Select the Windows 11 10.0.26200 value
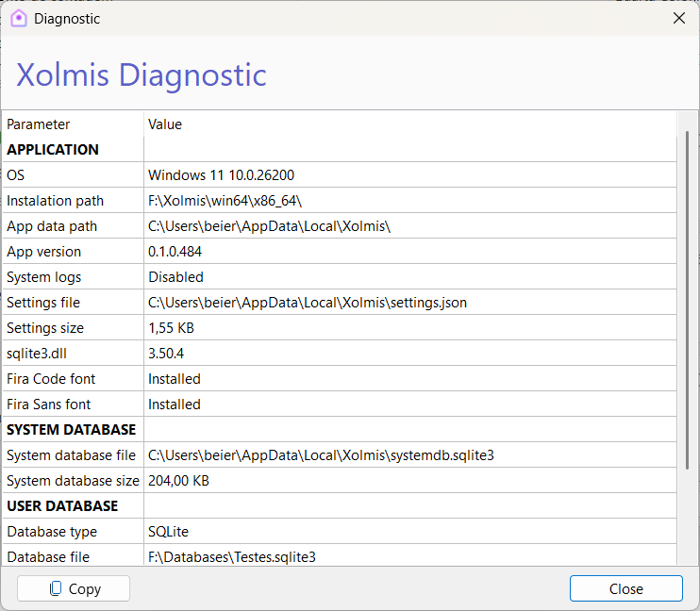Image resolution: width=700 pixels, height=611 pixels. click(410, 175)
